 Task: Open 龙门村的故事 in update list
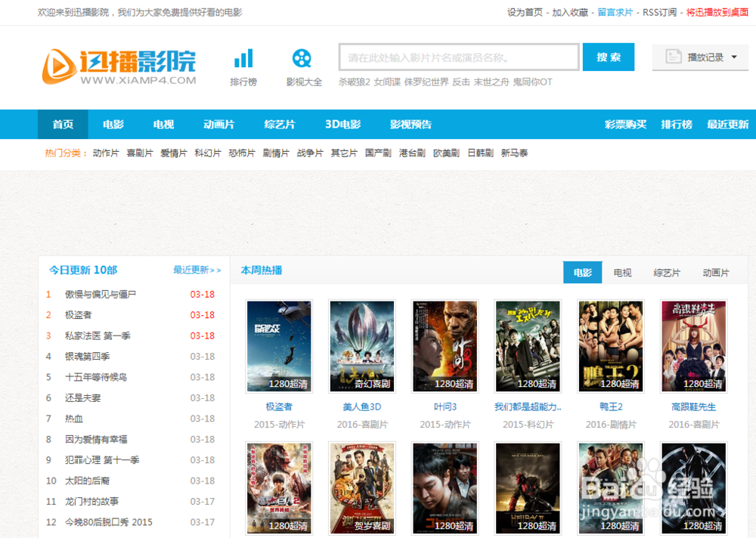tap(91, 502)
